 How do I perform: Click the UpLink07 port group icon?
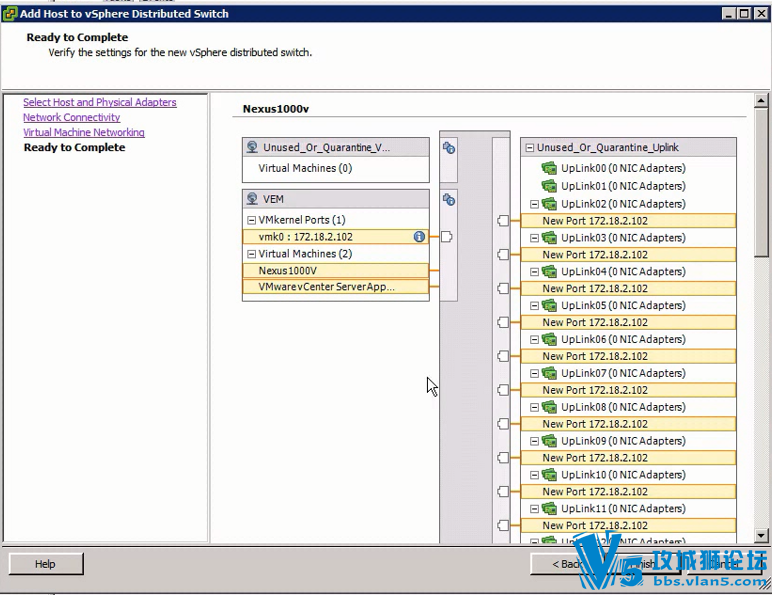pyautogui.click(x=549, y=373)
